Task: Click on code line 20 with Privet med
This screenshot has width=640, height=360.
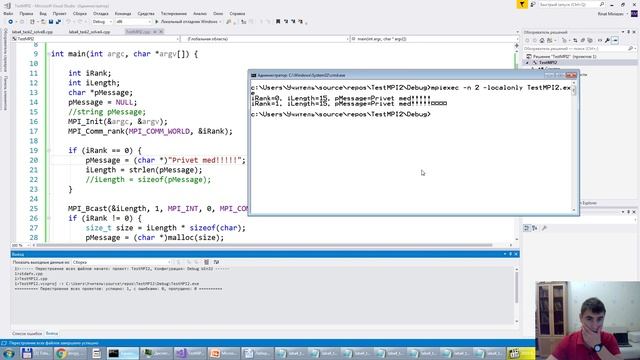Action: point(165,160)
